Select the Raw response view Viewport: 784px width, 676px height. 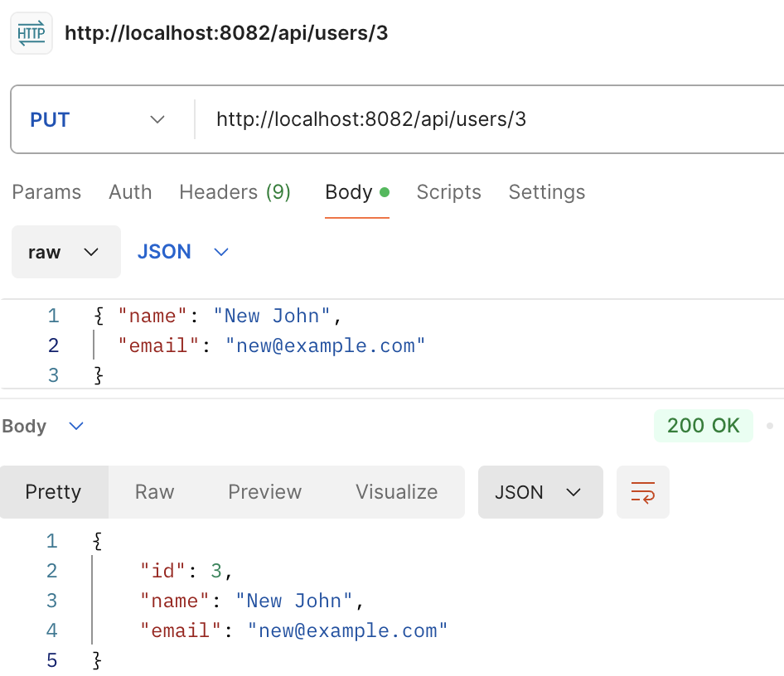point(154,492)
